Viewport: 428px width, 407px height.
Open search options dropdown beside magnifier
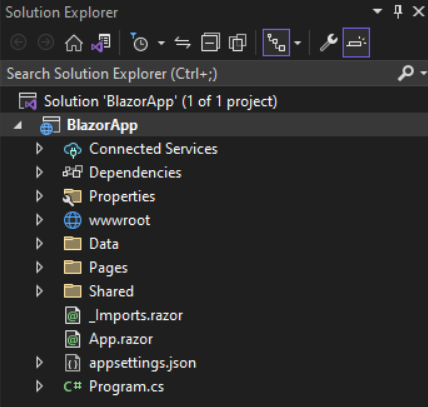(x=423, y=73)
